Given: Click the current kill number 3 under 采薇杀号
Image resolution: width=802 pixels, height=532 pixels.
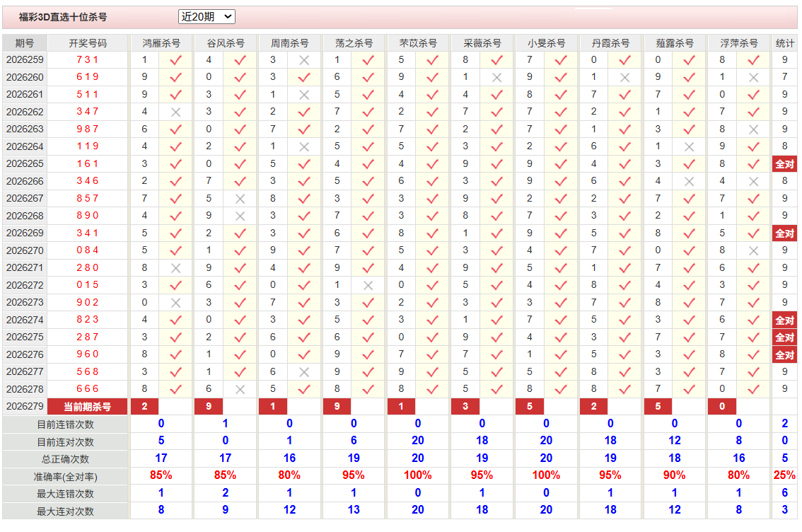Looking at the screenshot, I should [x=465, y=407].
